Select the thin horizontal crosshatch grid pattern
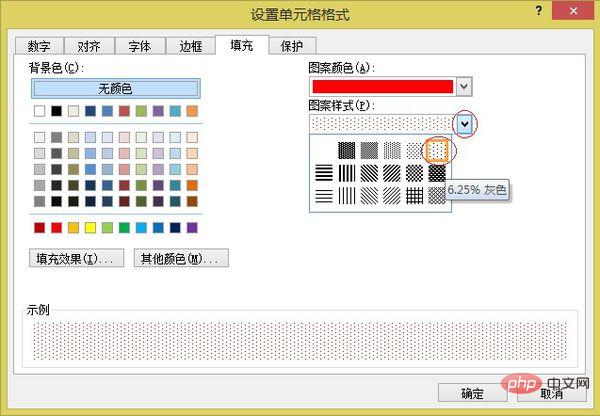Image resolution: width=600 pixels, height=416 pixels. click(x=414, y=196)
